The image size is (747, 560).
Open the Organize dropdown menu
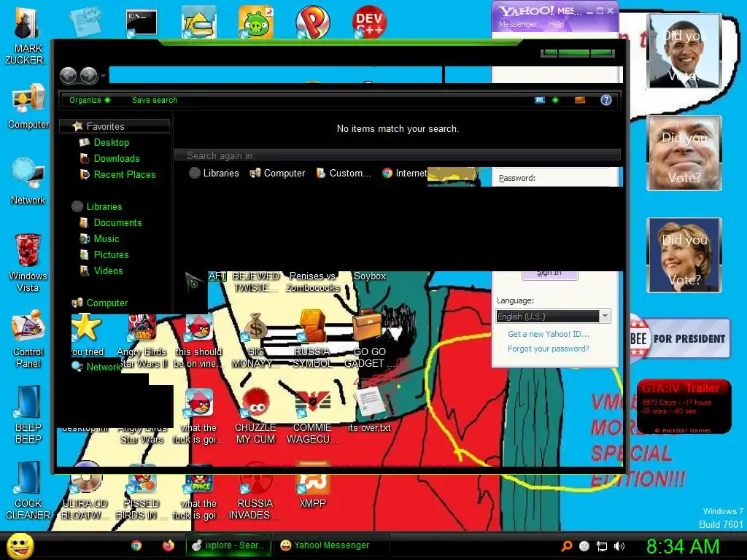pos(90,100)
